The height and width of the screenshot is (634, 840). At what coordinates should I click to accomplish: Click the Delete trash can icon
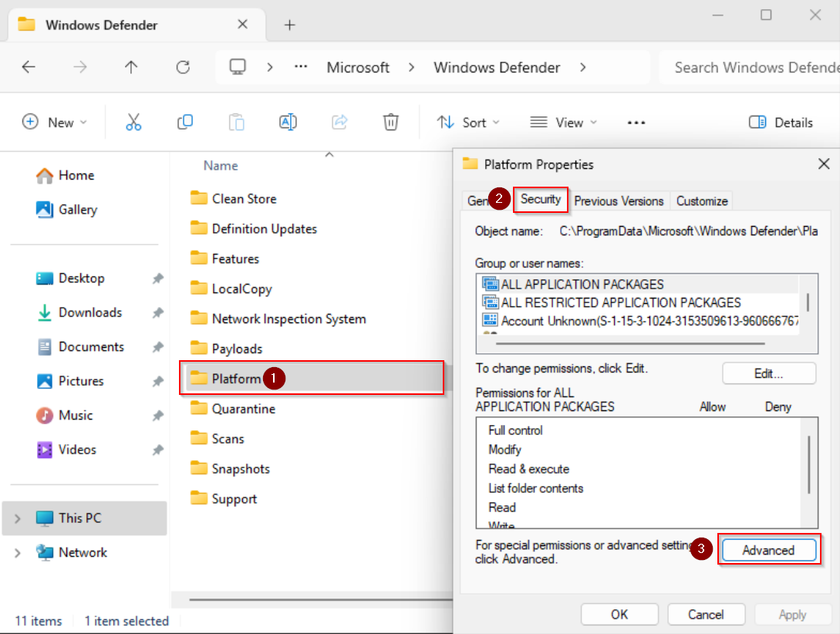pos(391,122)
